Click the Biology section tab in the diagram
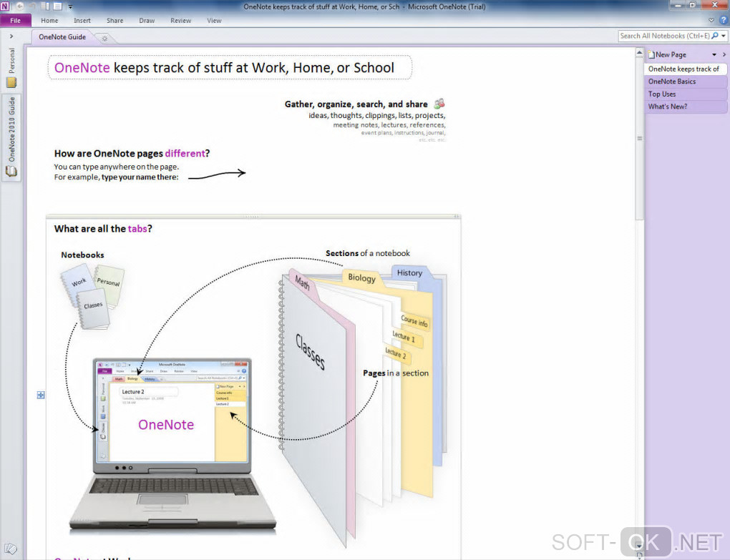 [x=361, y=277]
